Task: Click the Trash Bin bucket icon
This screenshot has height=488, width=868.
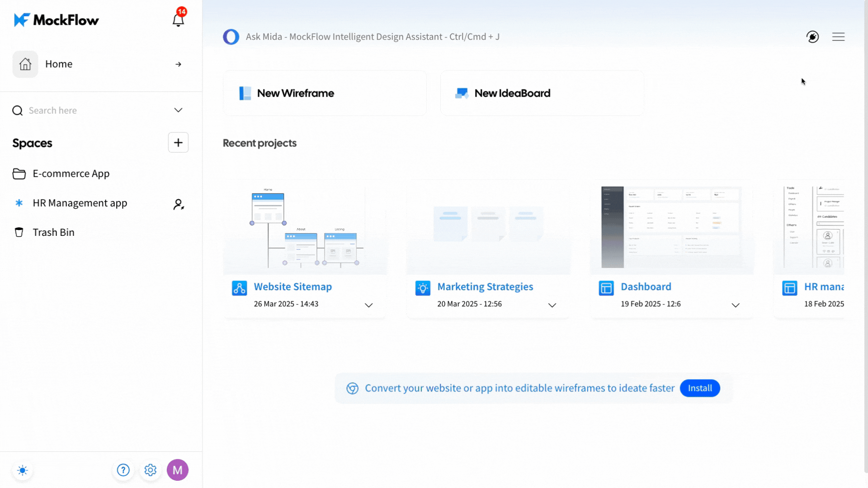Action: point(19,232)
